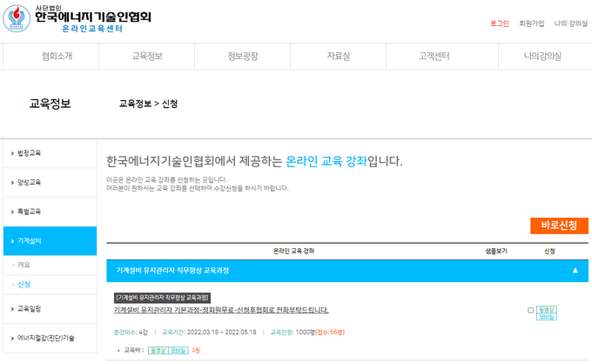Click the 교육정보 > 신청 breadcrumb
The height and width of the screenshot is (364, 592).
[148, 104]
